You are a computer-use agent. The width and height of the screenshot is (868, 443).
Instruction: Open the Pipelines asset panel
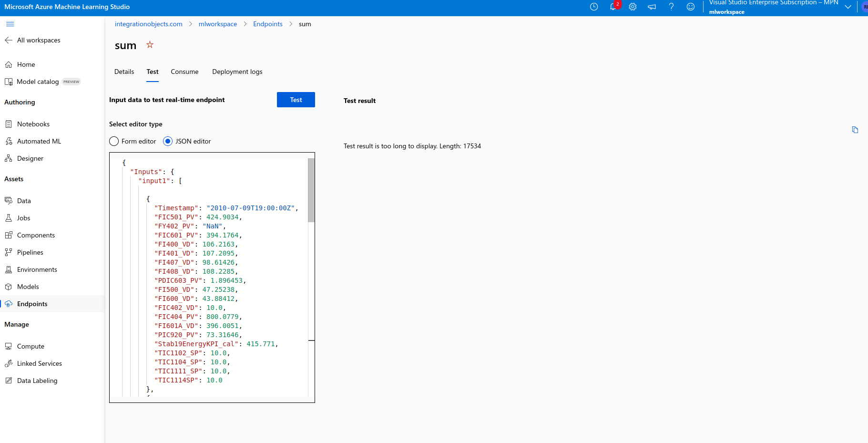30,252
